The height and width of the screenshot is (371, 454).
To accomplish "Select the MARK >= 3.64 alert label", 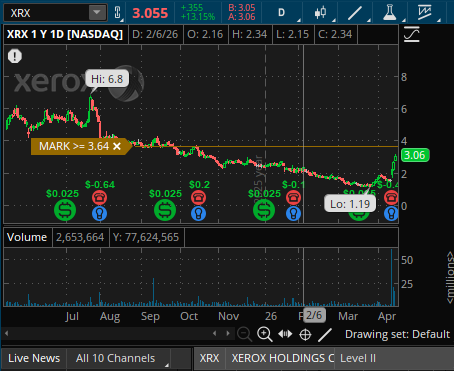I will 74,146.
